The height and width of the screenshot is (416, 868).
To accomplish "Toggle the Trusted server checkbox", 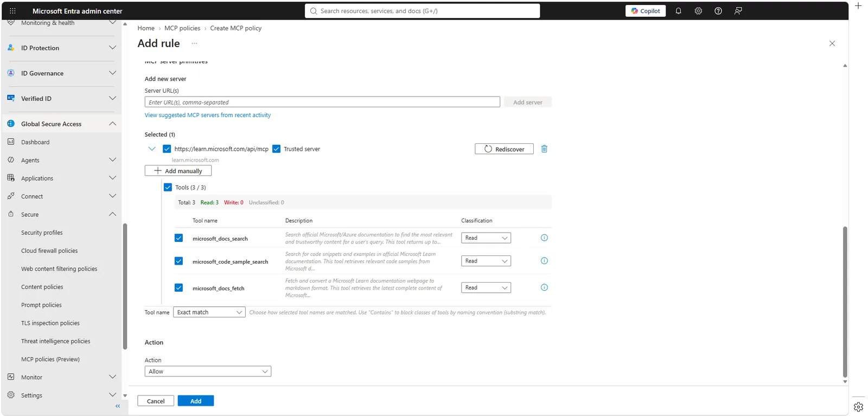I will (x=276, y=149).
